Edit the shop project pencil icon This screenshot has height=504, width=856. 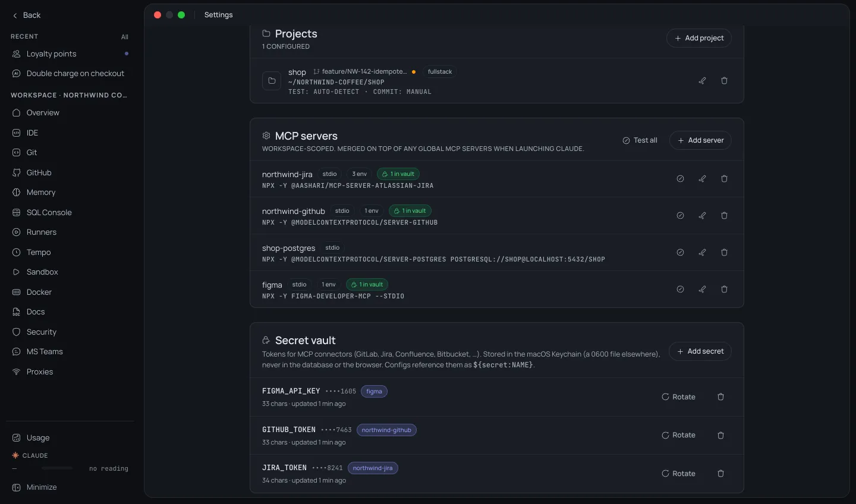(702, 81)
